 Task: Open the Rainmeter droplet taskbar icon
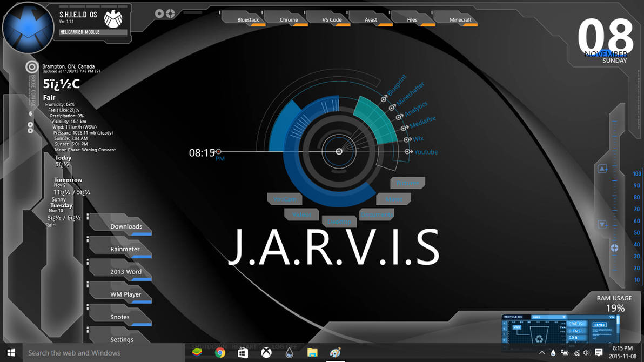289,353
